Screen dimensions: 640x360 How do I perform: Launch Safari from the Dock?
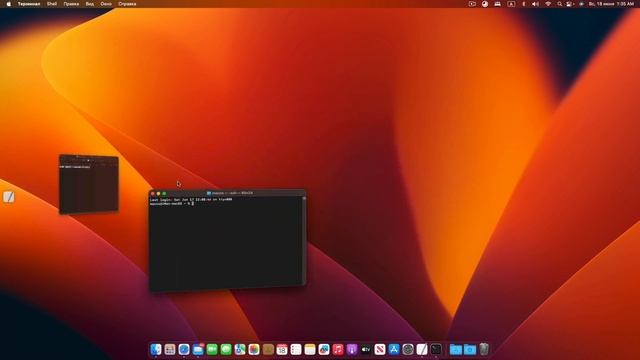point(184,349)
